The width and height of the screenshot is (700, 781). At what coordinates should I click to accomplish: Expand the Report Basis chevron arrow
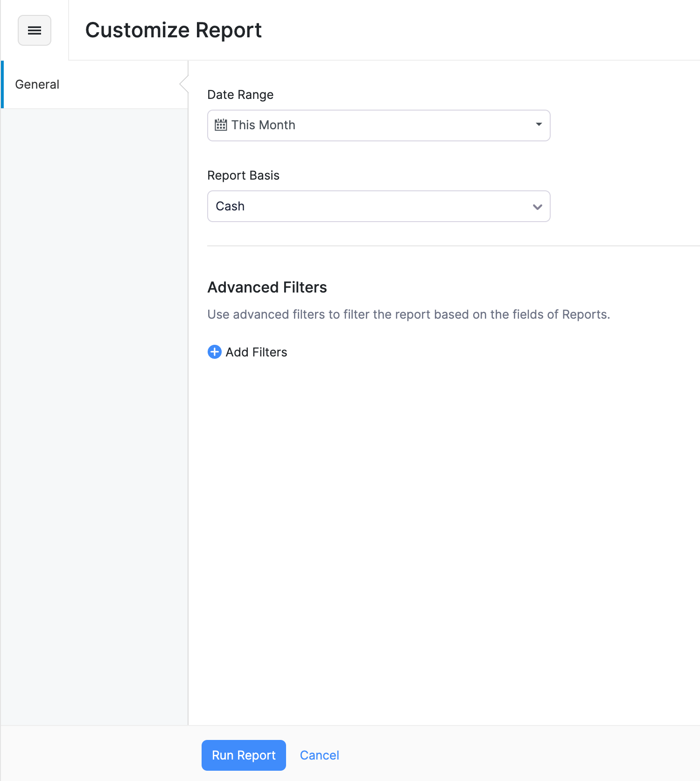click(537, 207)
